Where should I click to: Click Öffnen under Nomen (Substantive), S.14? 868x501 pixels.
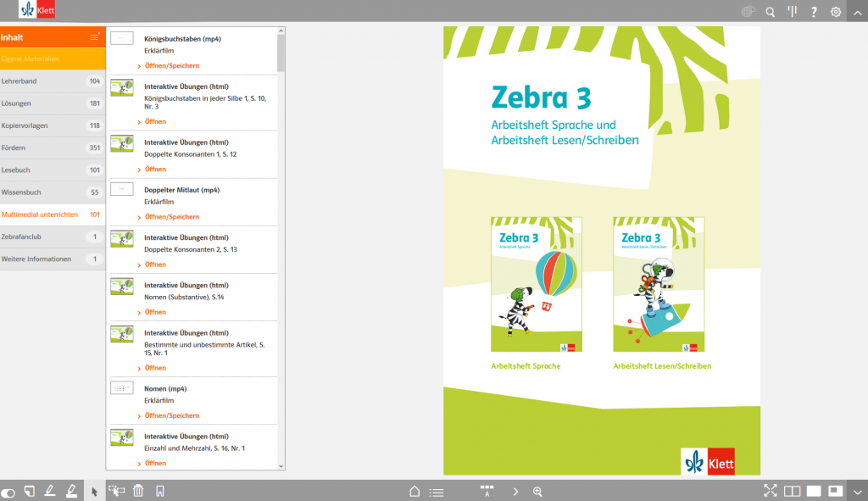point(155,312)
